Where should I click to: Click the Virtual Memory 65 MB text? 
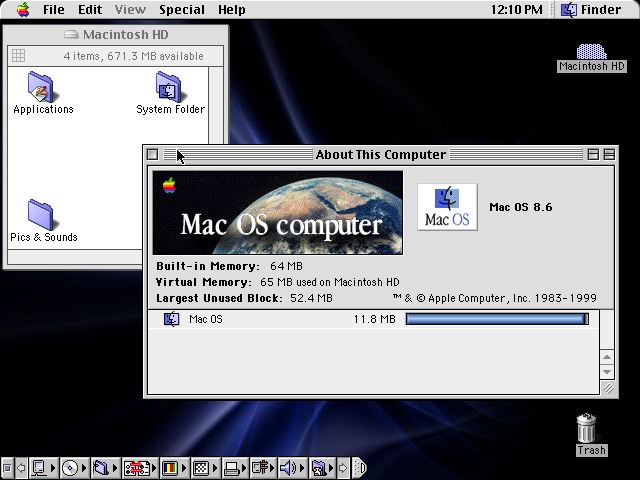coord(329,282)
